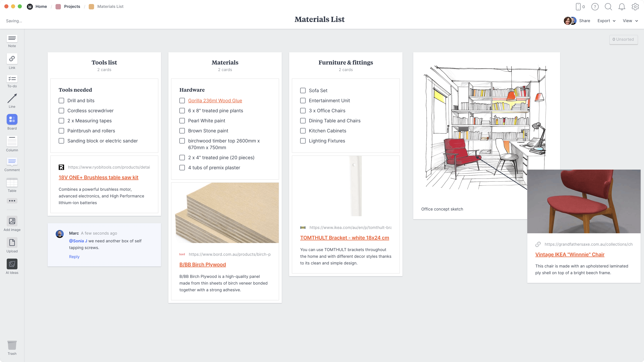The image size is (644, 362).
Task: Click the Vintage IKEA Winnnie Chair link
Action: pyautogui.click(x=570, y=254)
